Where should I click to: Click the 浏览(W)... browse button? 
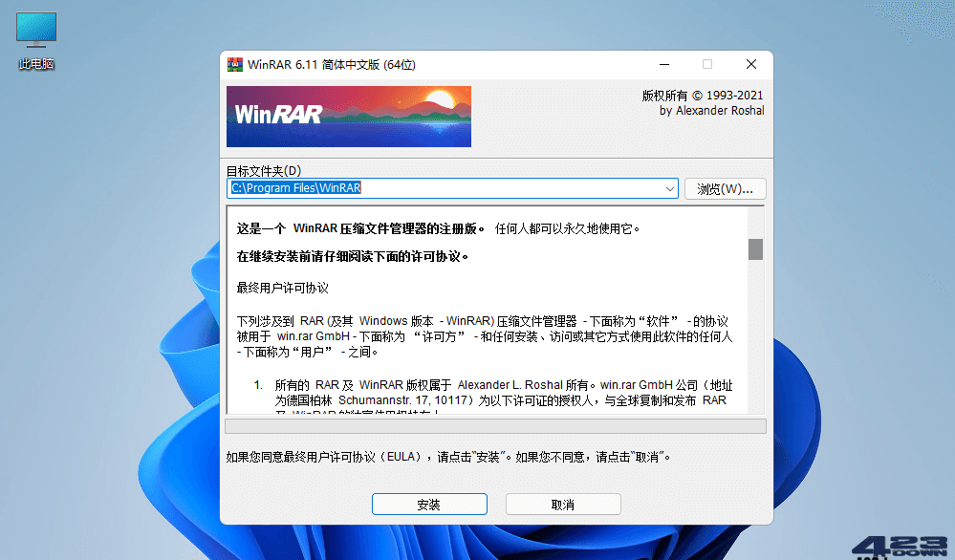(x=725, y=188)
